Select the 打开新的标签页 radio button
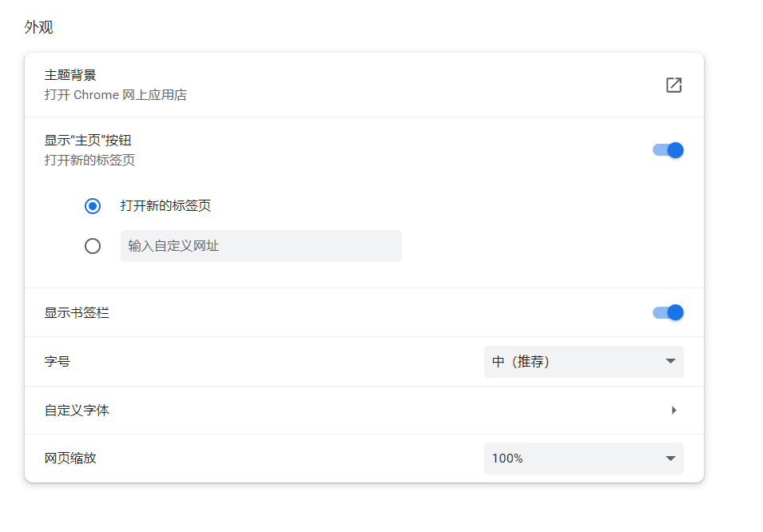 pos(93,206)
